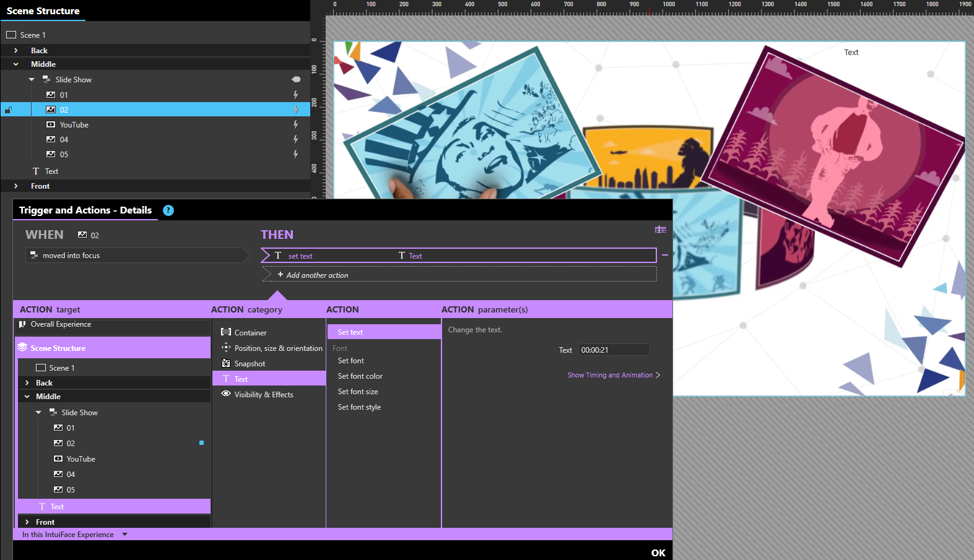Open Show Timing and Animation link

(x=614, y=375)
